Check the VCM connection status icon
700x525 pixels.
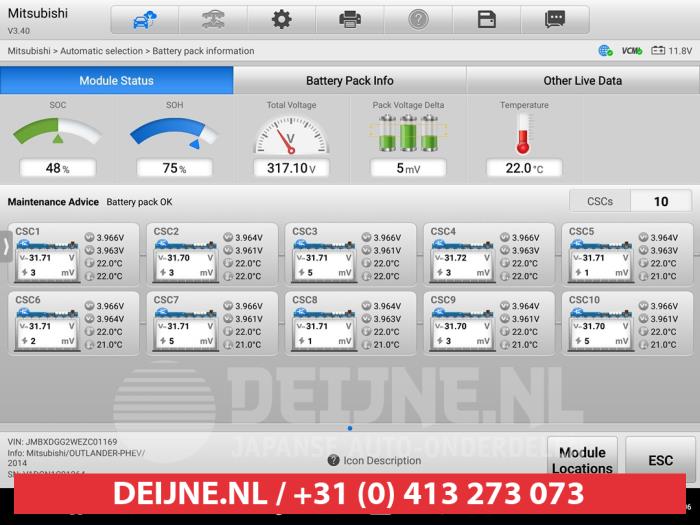tap(632, 51)
